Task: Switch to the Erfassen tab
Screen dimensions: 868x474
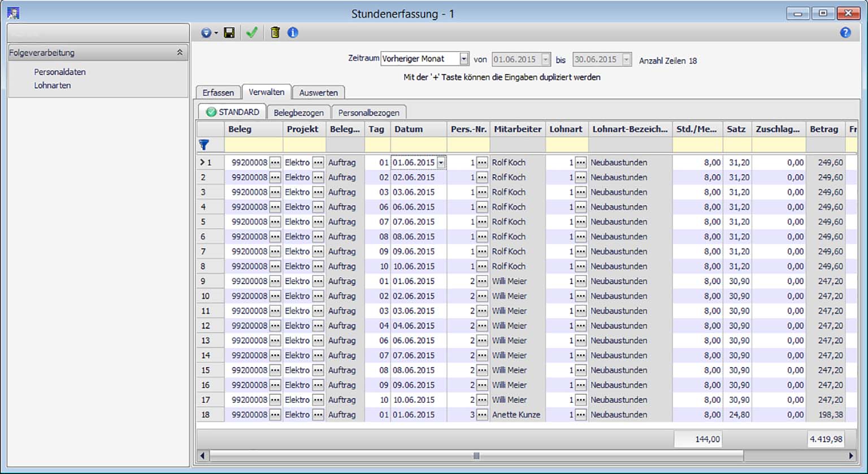Action: coord(218,93)
